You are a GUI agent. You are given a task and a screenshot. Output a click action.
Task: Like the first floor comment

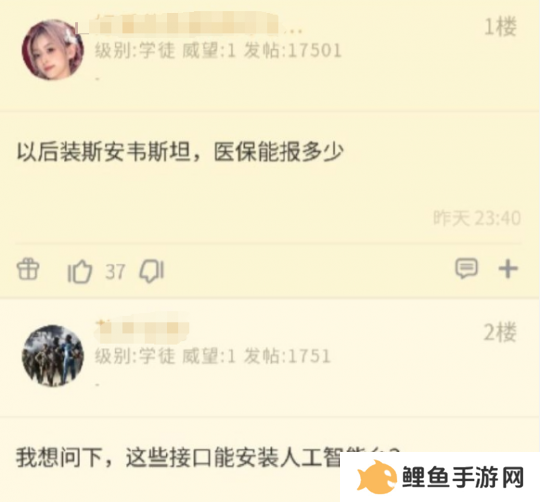(80, 271)
